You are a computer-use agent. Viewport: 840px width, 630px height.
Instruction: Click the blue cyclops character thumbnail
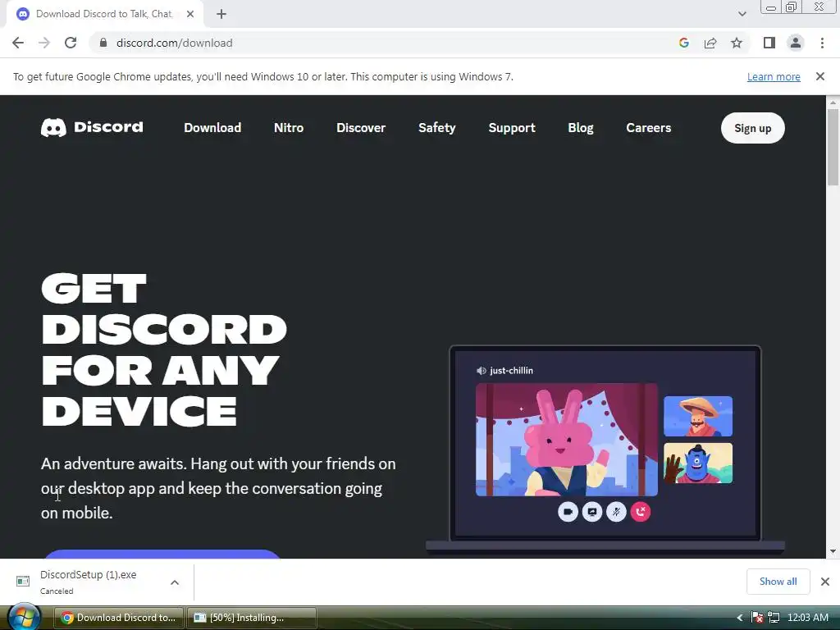tap(698, 463)
